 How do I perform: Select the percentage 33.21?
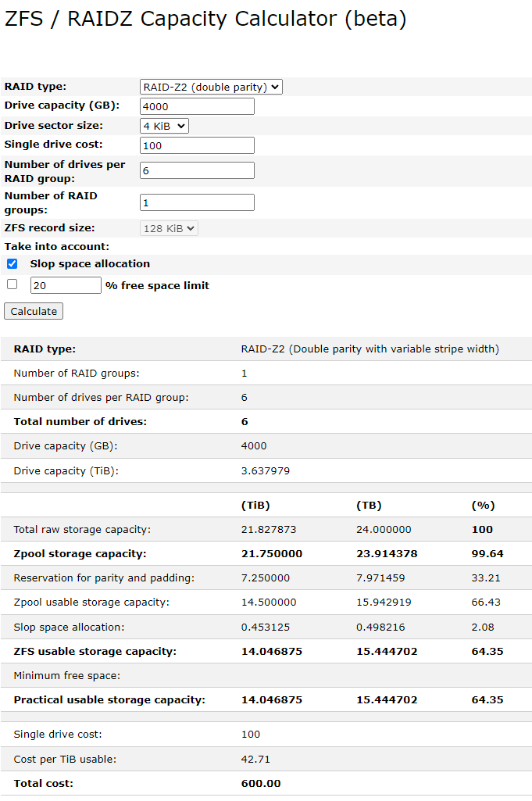click(x=486, y=578)
